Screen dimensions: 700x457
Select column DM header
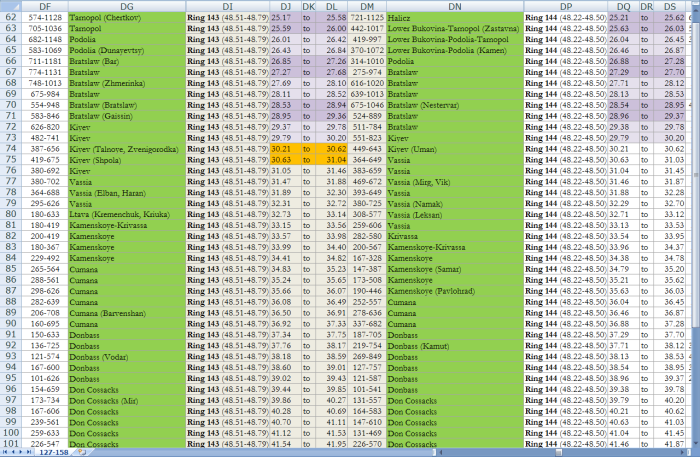[x=367, y=6]
